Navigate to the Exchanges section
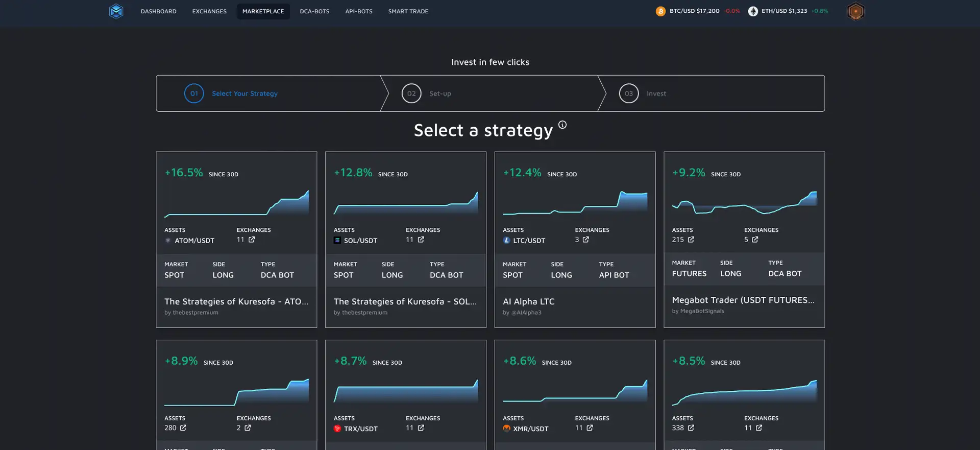 point(209,11)
